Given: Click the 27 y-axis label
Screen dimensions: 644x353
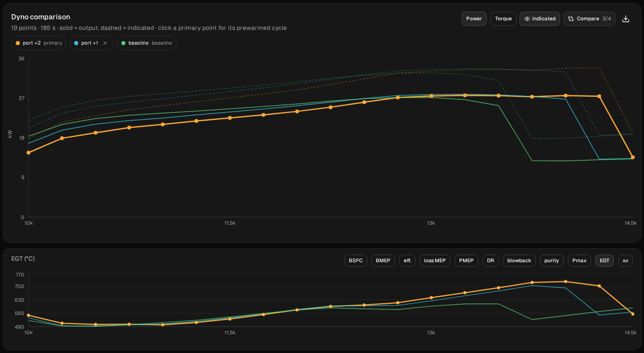Looking at the screenshot, I should (x=21, y=98).
